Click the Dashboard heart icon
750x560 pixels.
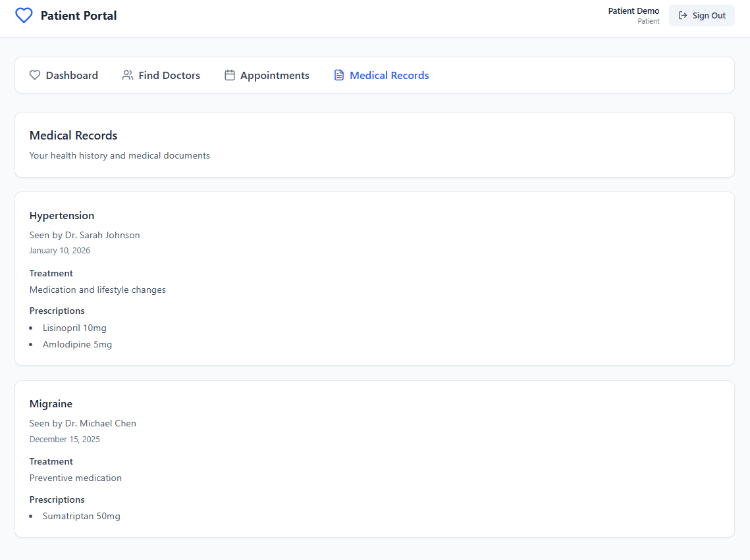35,75
